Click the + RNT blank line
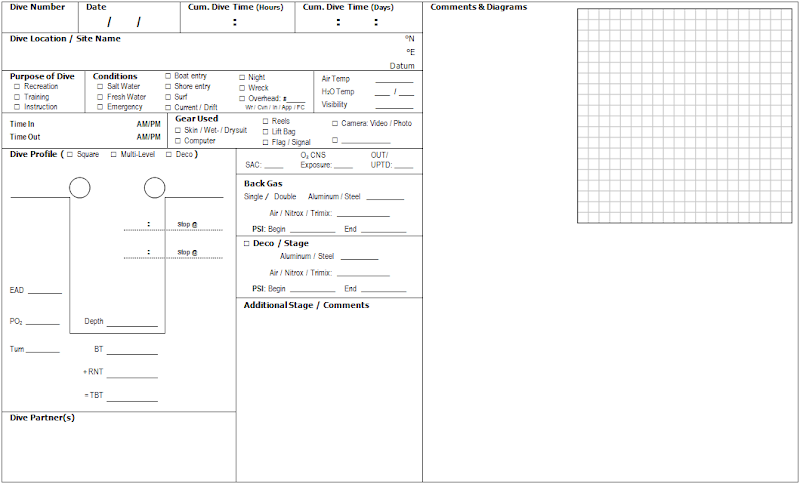The width and height of the screenshot is (800, 484). coord(132,376)
